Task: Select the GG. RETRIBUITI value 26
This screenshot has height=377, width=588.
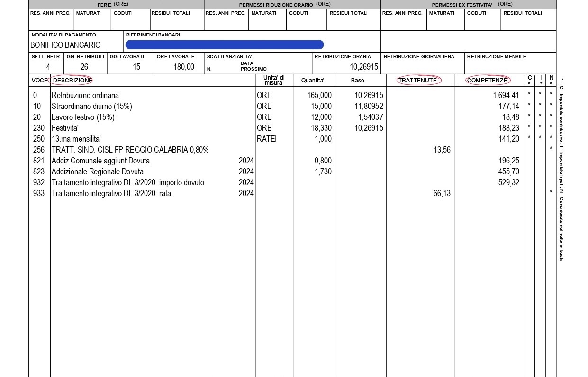Action: pos(84,67)
